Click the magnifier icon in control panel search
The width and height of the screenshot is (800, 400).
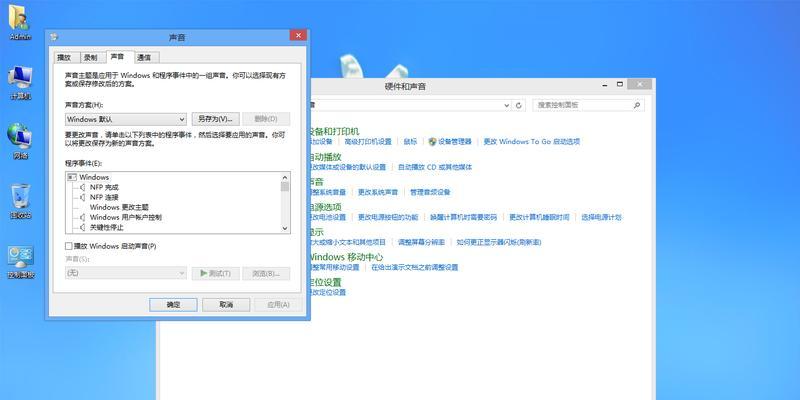pos(637,105)
